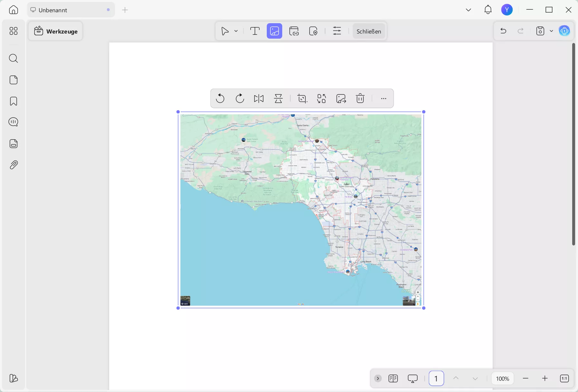Screen dimensions: 578x392
Task: Zoom in with the plus button
Action: 545,378
